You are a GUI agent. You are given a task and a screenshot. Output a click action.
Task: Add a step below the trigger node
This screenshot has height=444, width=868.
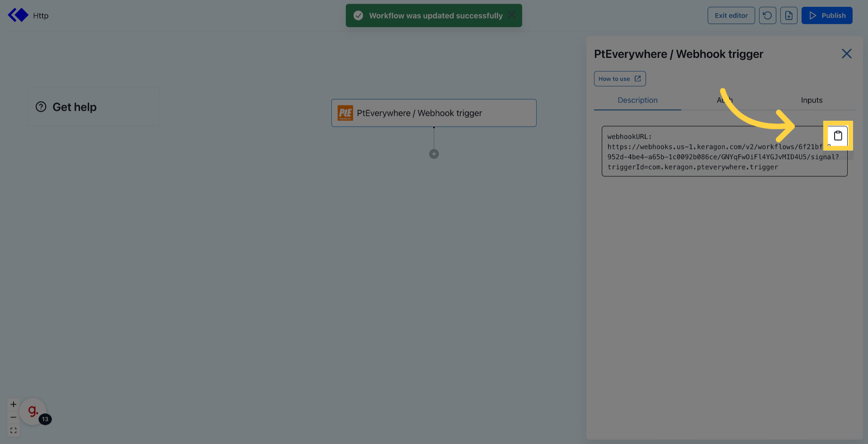click(x=434, y=154)
